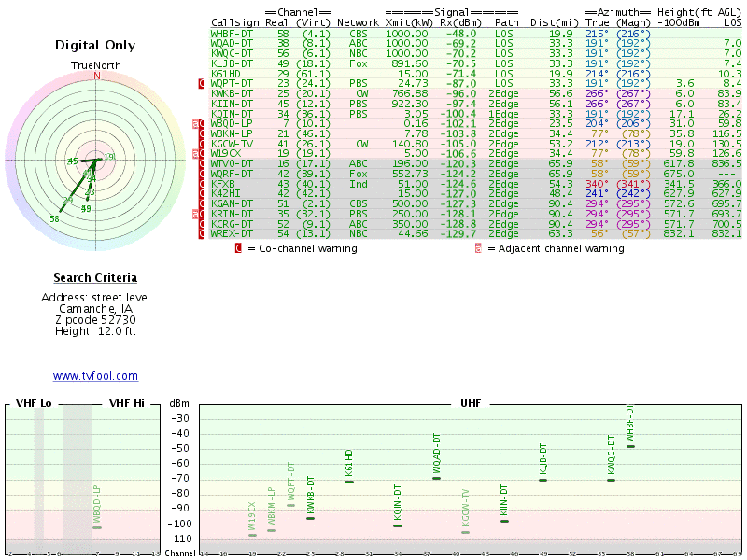747x560 pixels.
Task: Select the WHBF-DT callsign in the table
Action: [x=232, y=34]
